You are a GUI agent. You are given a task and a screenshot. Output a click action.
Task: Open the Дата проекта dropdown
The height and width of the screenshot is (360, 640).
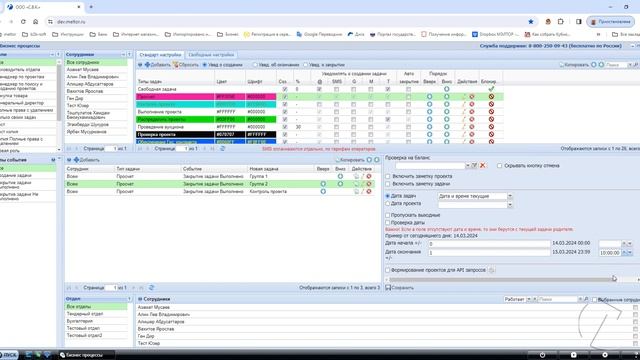[510, 204]
